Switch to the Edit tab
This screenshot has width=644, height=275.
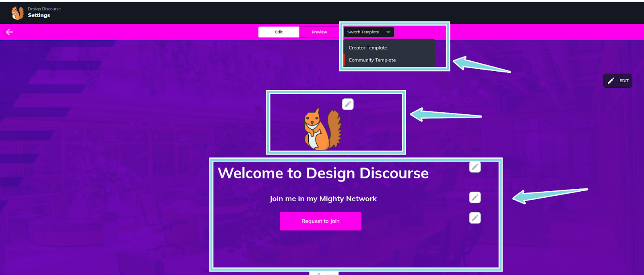(279, 32)
